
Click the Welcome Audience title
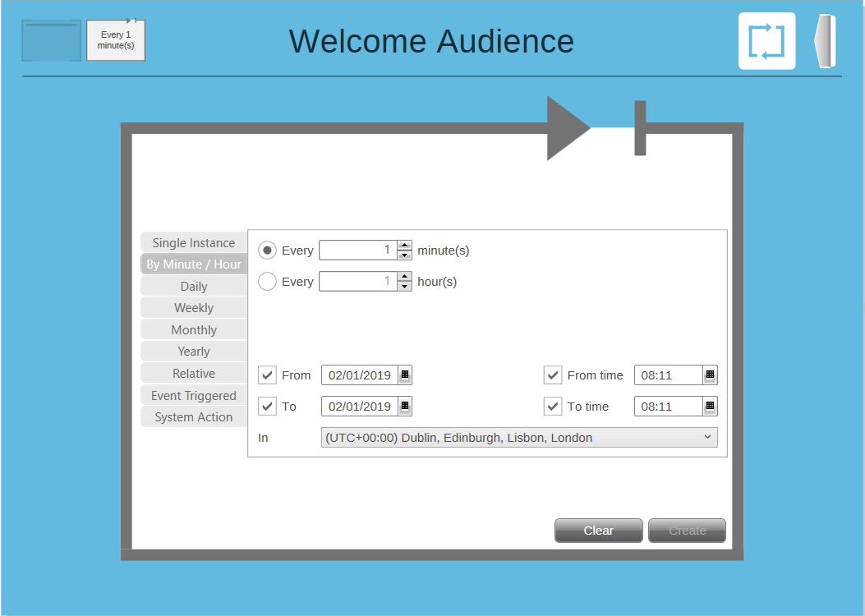431,41
